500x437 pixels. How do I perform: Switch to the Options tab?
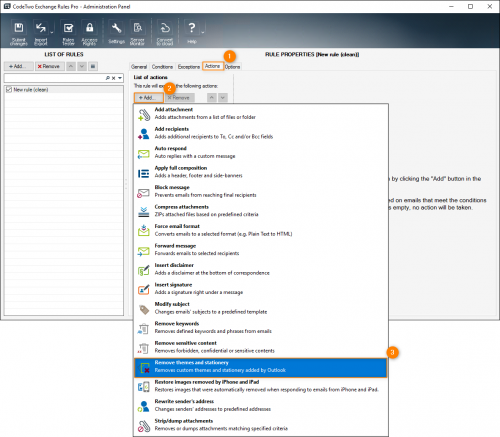(232, 67)
